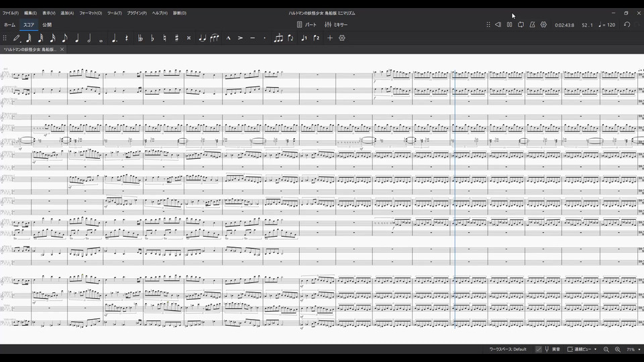Click the measure position 52.1 field
644x362 pixels.
point(588,25)
